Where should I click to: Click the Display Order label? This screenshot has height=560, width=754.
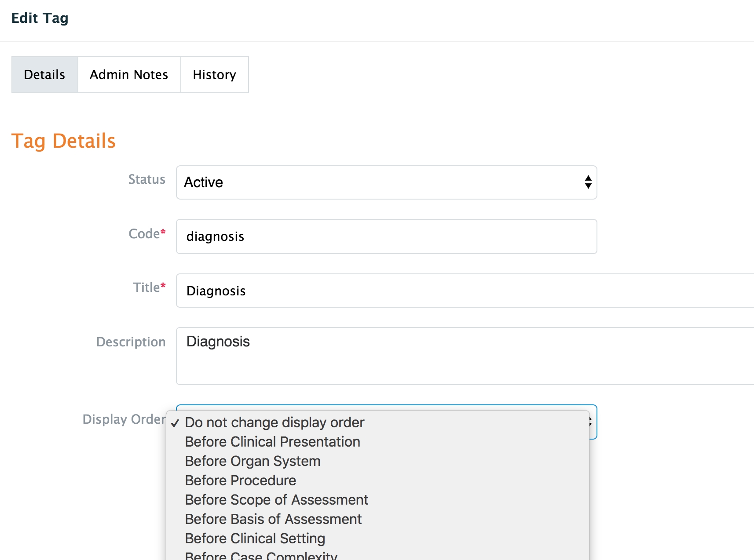tap(124, 419)
